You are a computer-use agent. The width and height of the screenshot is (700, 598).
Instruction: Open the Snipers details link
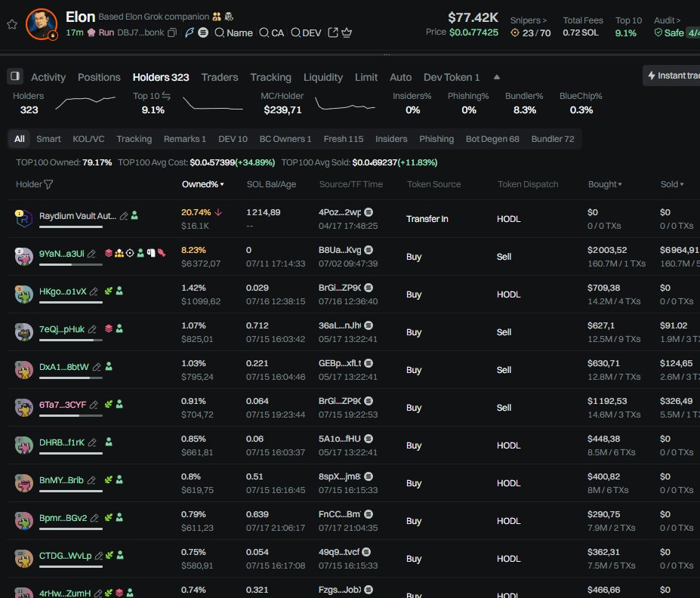tap(529, 20)
